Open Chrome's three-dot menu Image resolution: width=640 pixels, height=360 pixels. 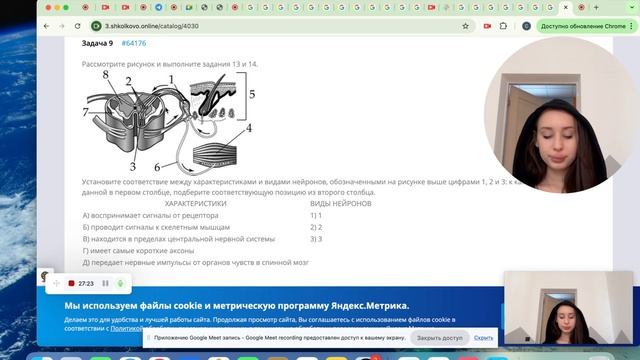click(631, 26)
